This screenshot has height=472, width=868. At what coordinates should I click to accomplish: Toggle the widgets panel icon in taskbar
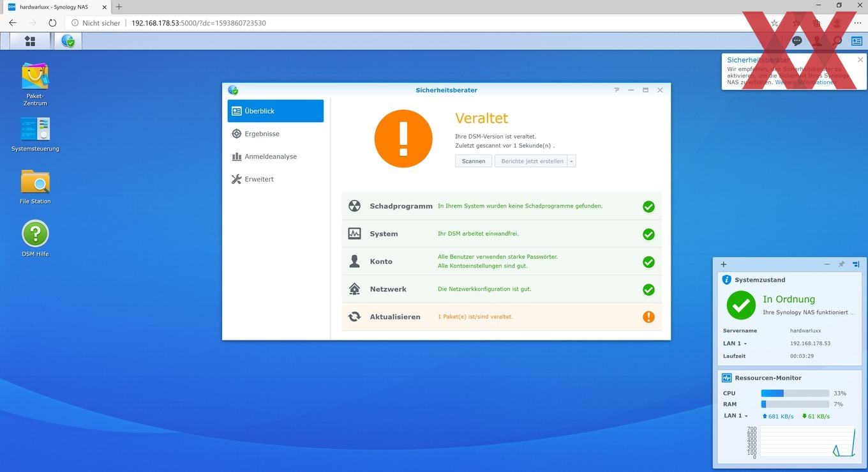click(x=857, y=41)
